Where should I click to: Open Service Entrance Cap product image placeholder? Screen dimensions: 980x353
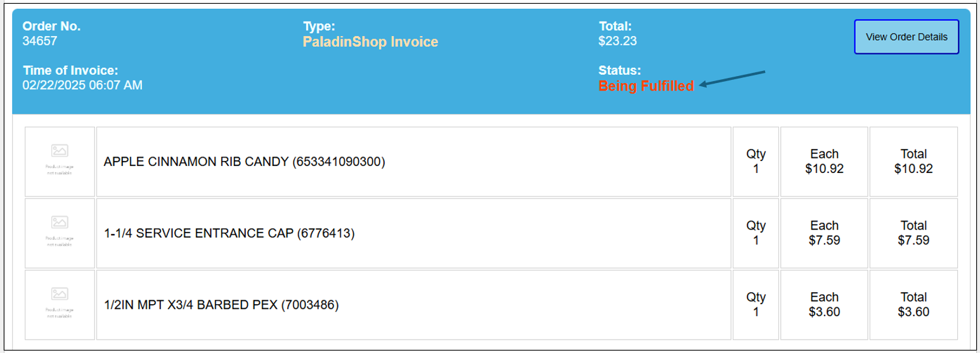pos(60,233)
